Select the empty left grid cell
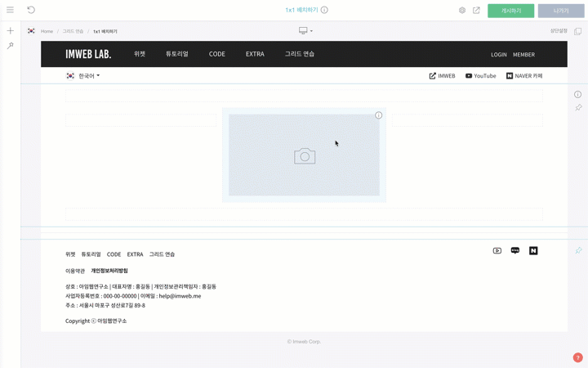This screenshot has height=368, width=588. [x=141, y=120]
